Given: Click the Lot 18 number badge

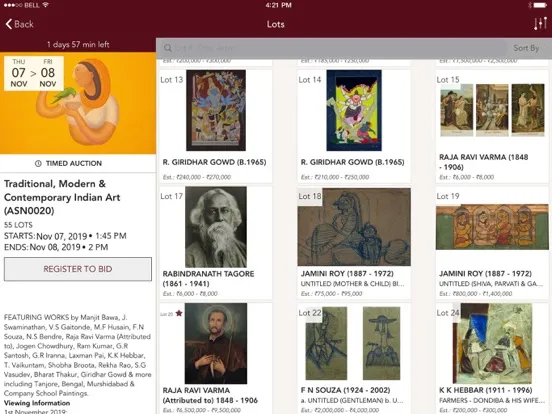Looking at the screenshot, I should pyautogui.click(x=310, y=196).
